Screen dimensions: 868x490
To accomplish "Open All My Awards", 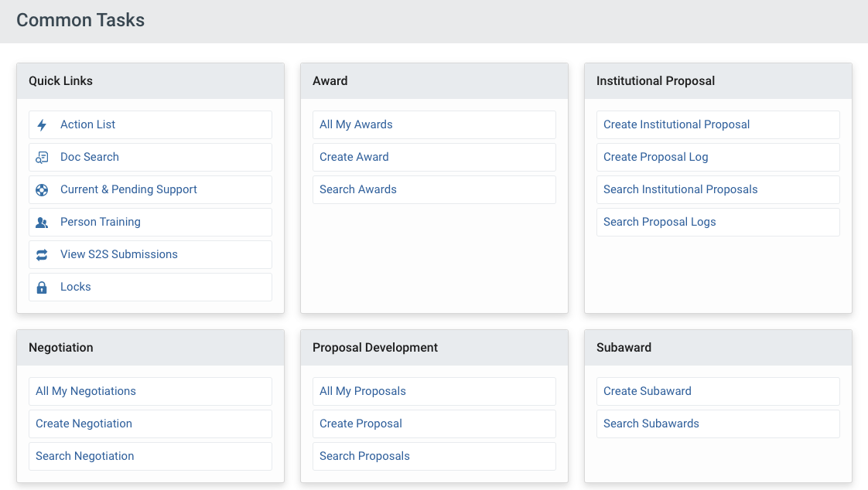I will 356,124.
